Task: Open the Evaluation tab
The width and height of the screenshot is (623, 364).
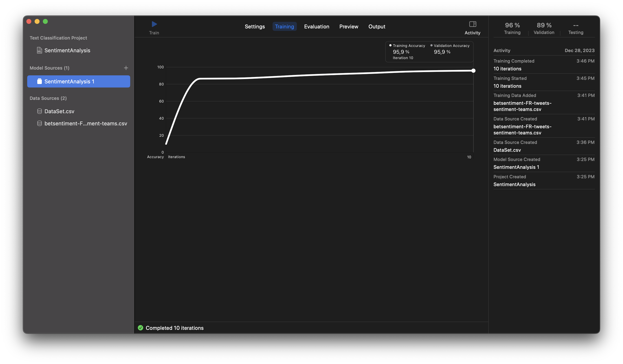Action: point(316,26)
